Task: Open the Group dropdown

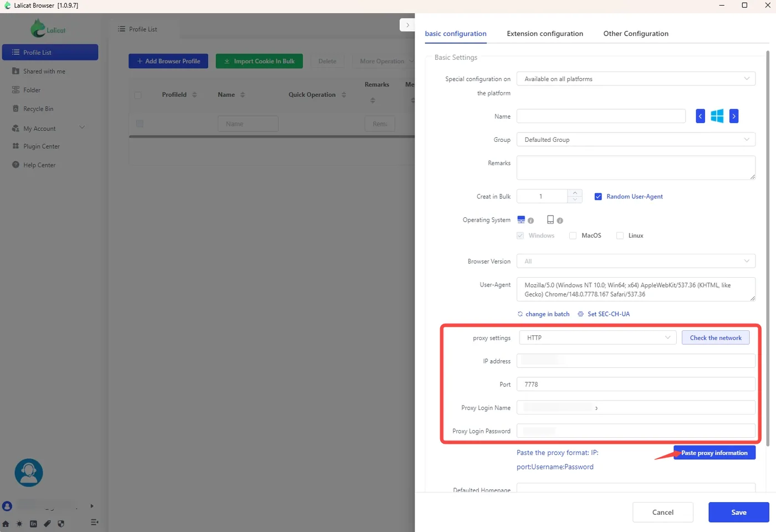Action: point(636,140)
